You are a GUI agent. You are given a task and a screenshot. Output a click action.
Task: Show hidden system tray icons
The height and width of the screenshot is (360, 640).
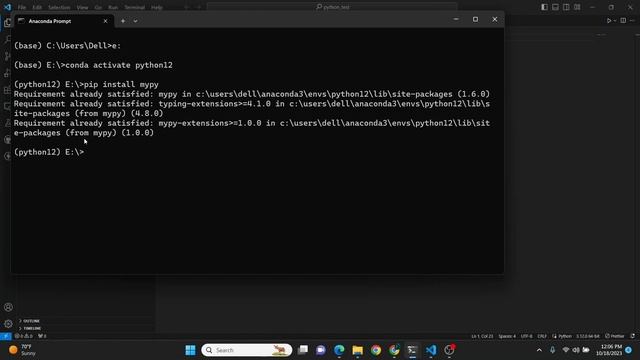[x=539, y=350]
